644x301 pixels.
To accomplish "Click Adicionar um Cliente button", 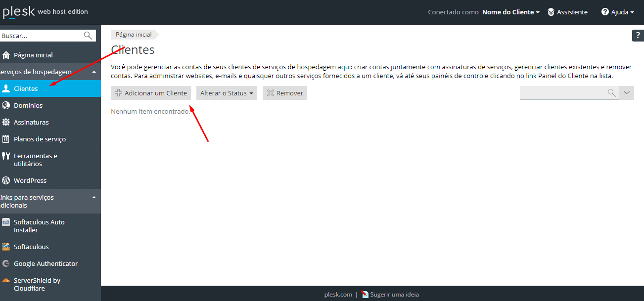I will coord(151,93).
